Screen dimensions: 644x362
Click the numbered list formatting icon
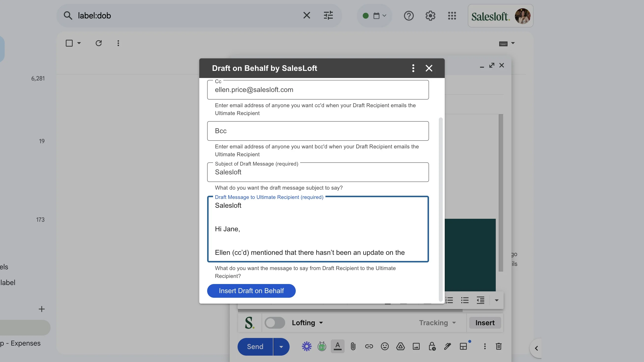coord(449,300)
